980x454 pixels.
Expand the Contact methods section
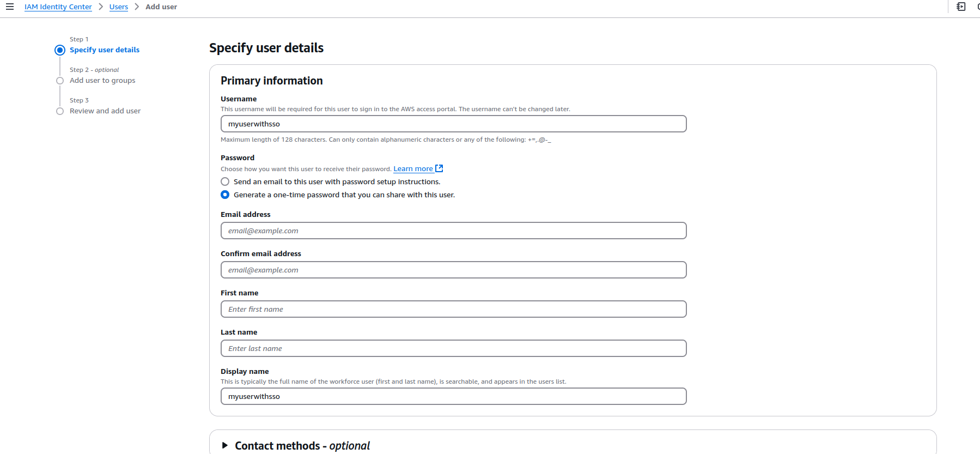tap(225, 446)
